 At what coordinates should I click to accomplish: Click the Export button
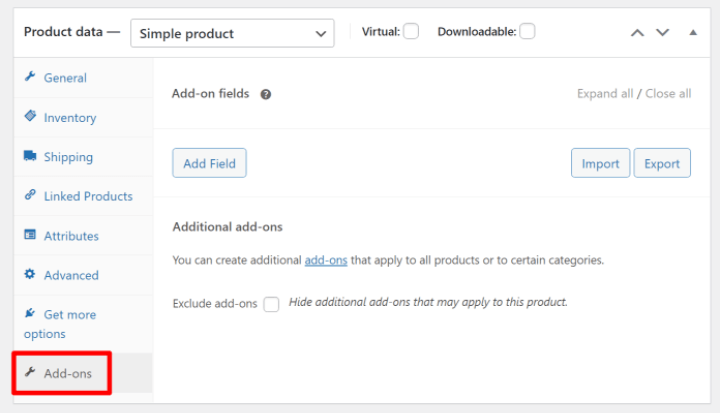[662, 164]
